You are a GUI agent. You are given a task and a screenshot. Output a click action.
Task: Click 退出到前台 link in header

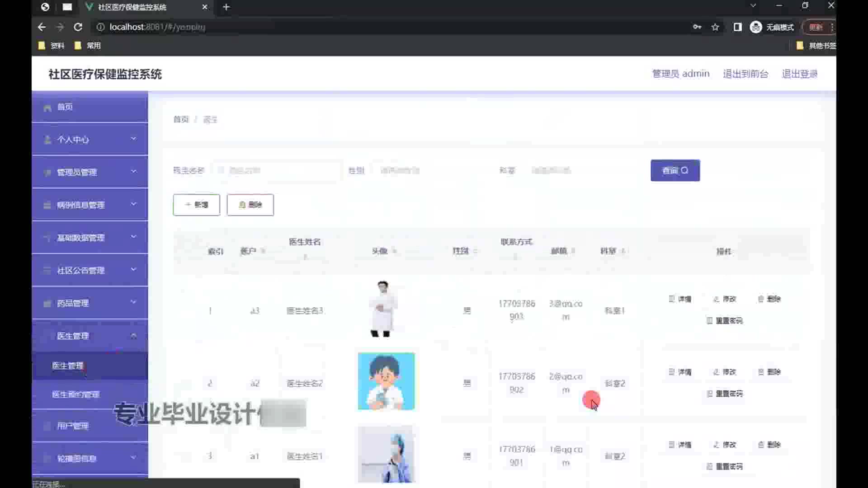(x=745, y=74)
